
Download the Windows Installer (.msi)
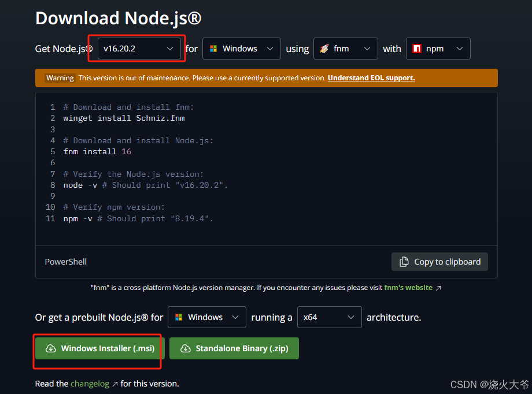[99, 348]
